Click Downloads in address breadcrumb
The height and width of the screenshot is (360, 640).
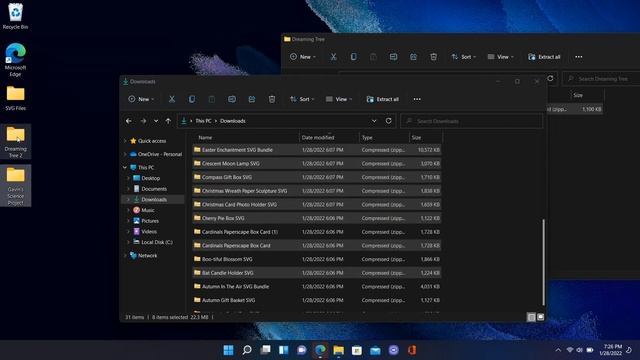pos(233,121)
